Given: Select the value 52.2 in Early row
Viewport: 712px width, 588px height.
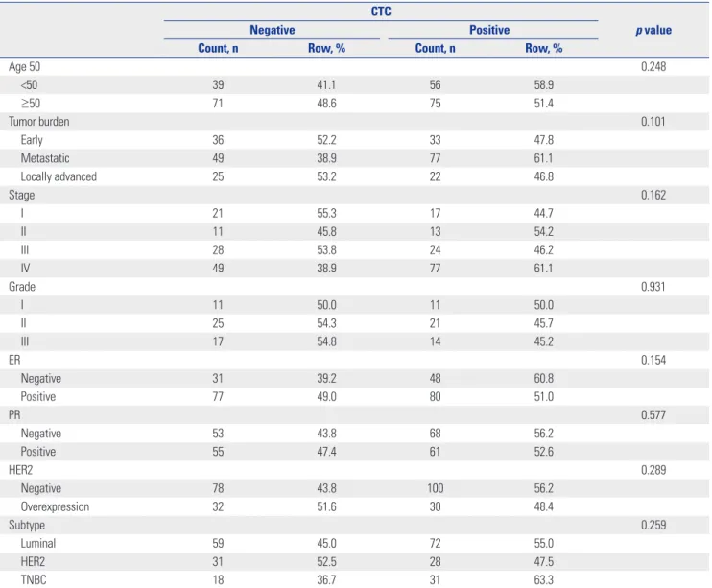Looking at the screenshot, I should 326,140.
